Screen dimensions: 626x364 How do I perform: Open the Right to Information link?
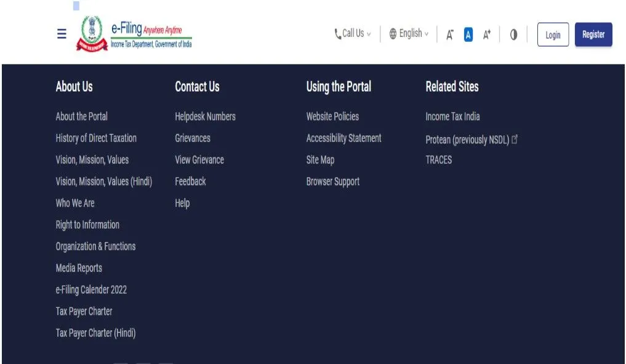click(87, 225)
